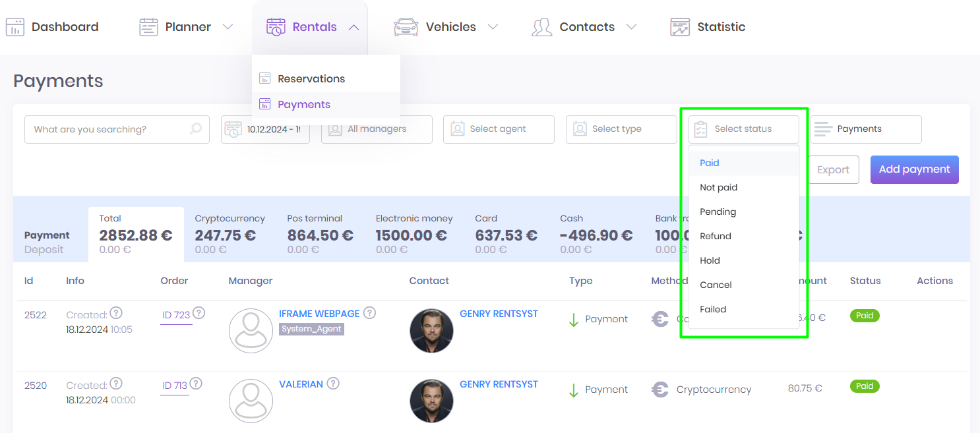Focus the 'What are you searching?' field

coord(109,129)
